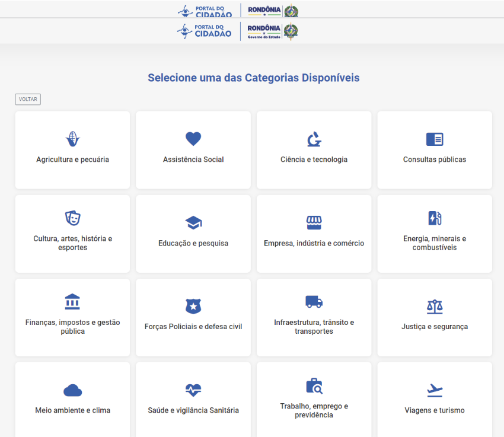
Task: Select the theater masks icon for Cultura
Action: (73, 218)
